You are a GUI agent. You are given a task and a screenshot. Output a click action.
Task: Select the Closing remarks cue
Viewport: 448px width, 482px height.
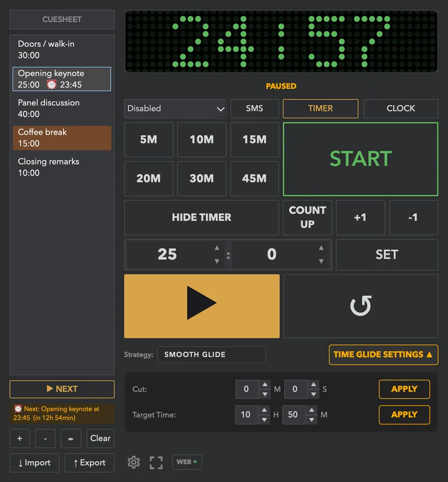(x=62, y=167)
